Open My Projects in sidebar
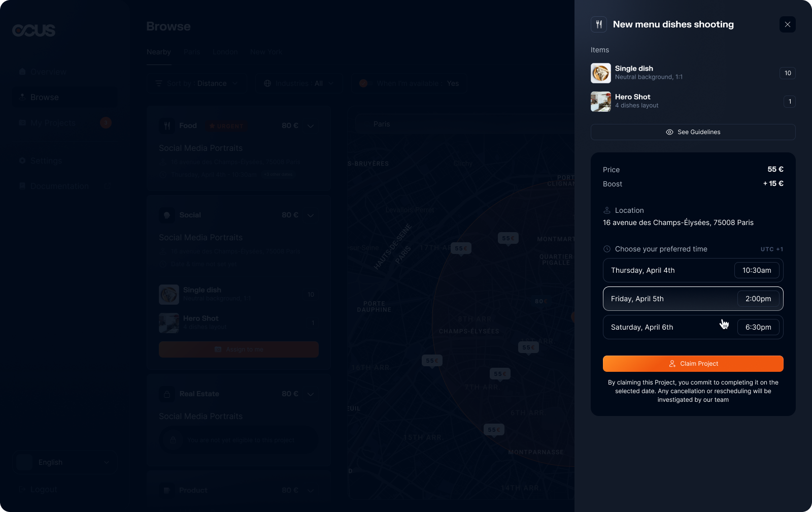This screenshot has width=812, height=512. click(53, 123)
